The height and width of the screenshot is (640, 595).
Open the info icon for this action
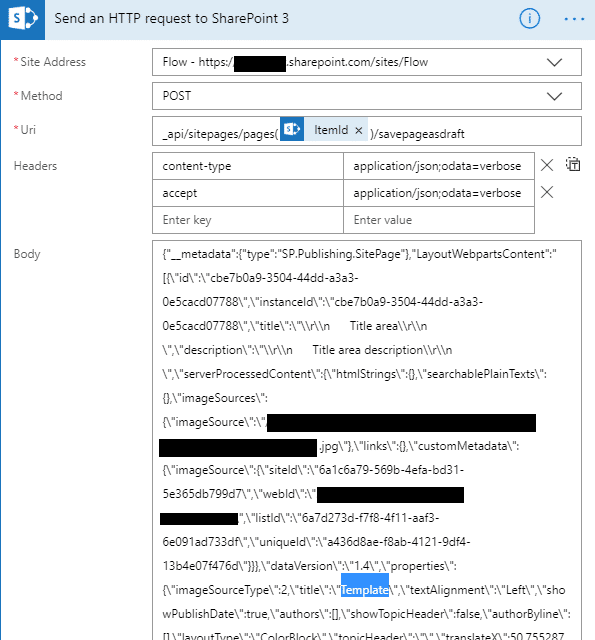click(529, 19)
